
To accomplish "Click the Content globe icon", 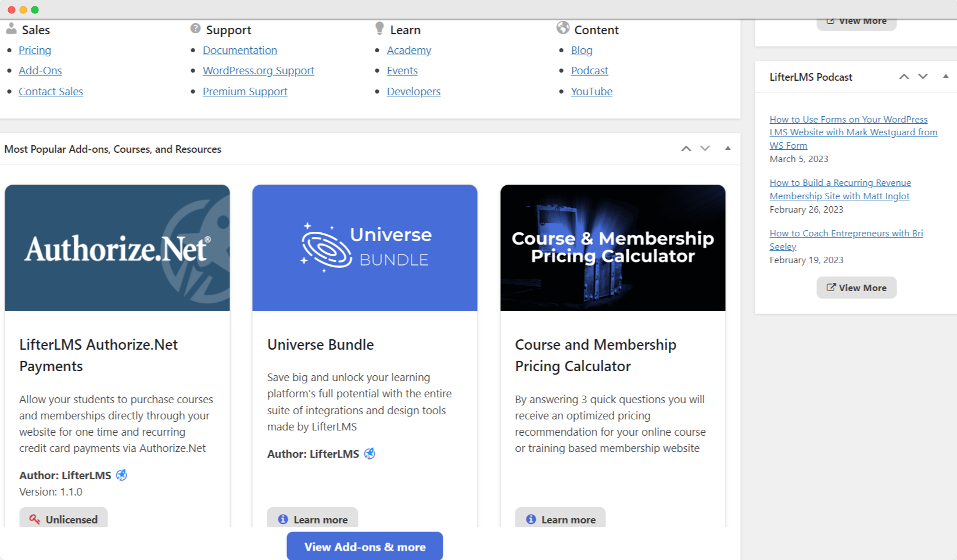I will 562,28.
